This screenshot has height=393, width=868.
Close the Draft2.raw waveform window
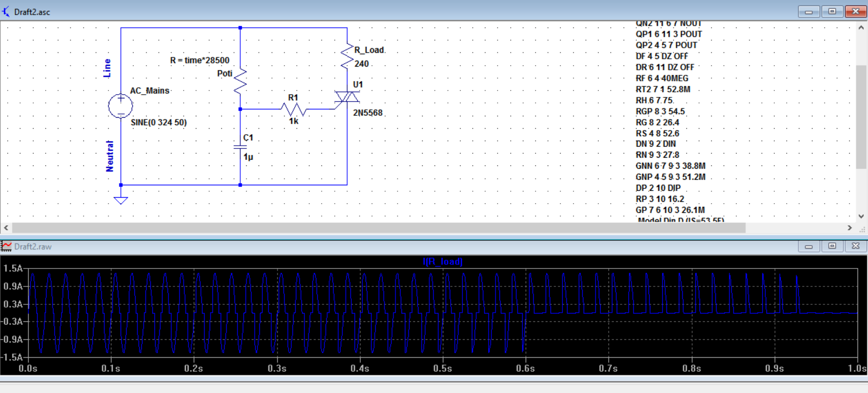pos(856,246)
